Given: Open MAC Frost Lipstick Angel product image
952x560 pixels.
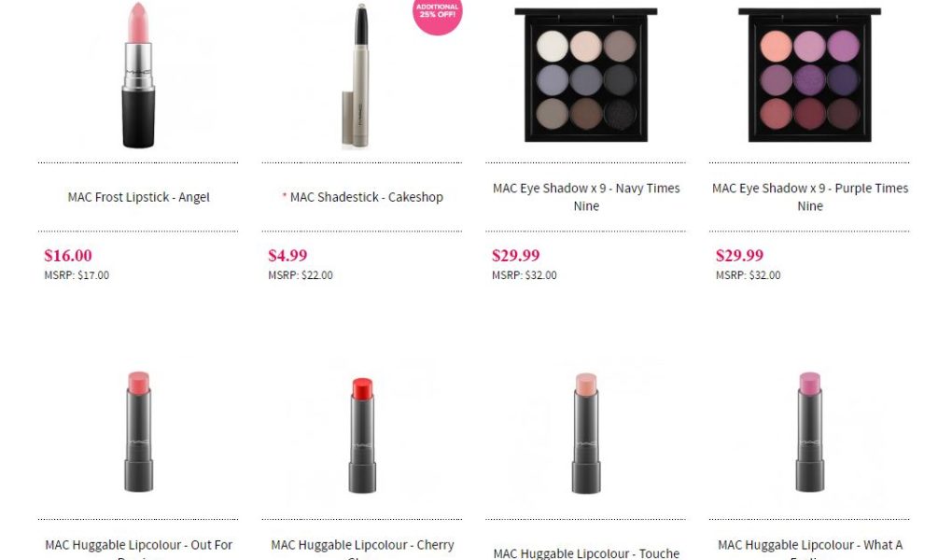Looking at the screenshot, I should click(138, 75).
